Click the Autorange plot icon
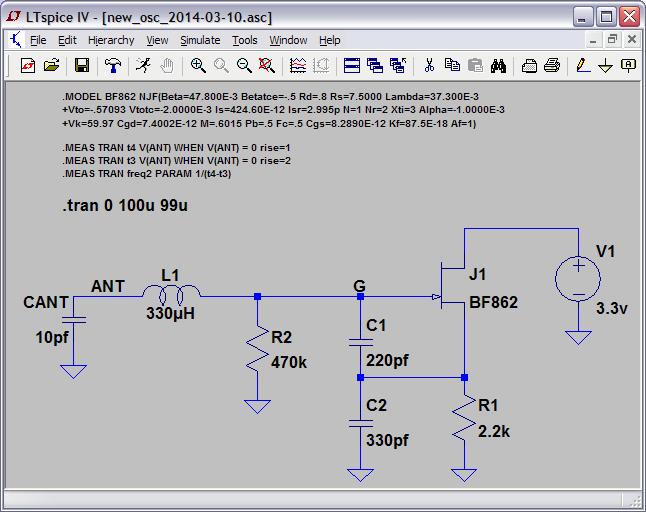 298,65
